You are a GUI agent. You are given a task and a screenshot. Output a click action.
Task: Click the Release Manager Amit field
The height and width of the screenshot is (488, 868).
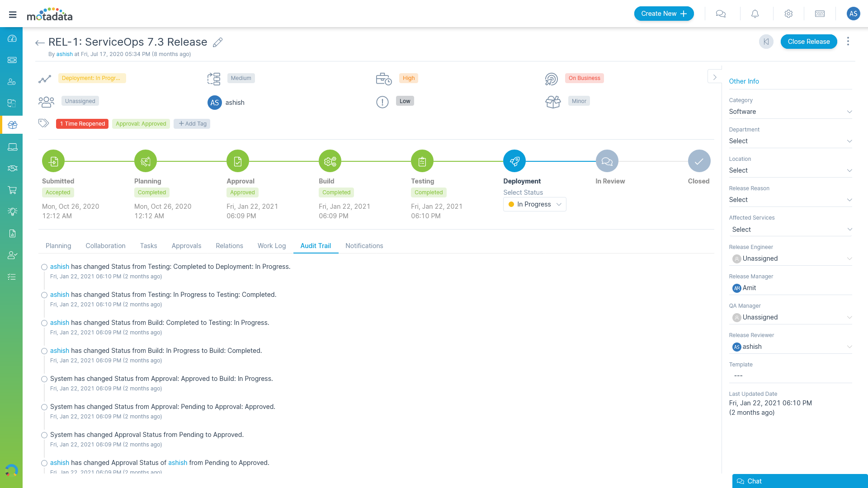(790, 288)
